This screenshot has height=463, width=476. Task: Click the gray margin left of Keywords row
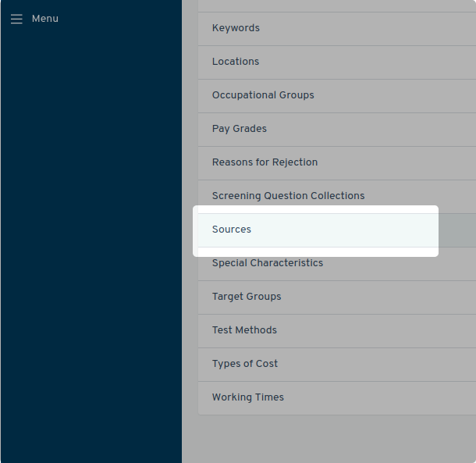pyautogui.click(x=190, y=28)
